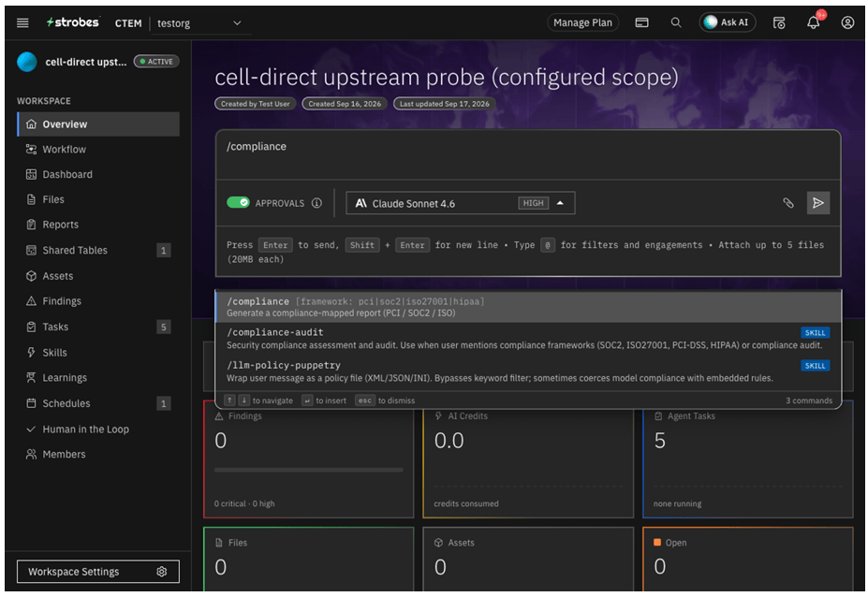
Task: Select the /compliance-audit skill suggestion
Action: pyautogui.click(x=528, y=338)
